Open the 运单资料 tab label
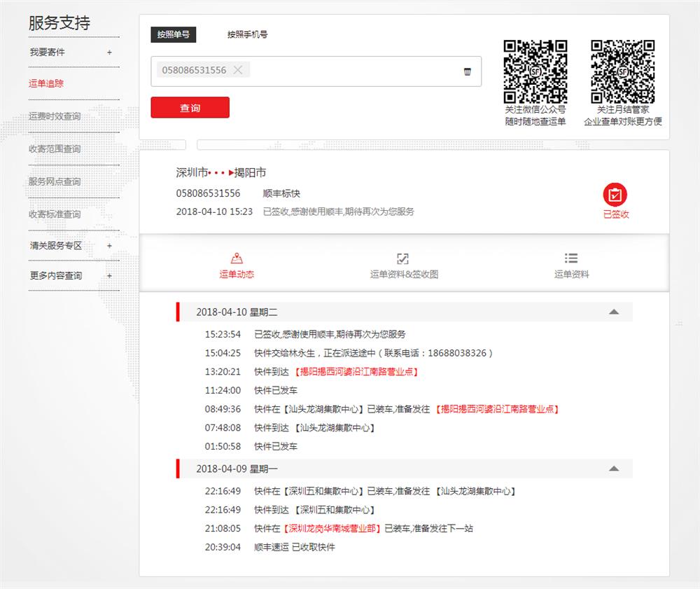 click(x=571, y=274)
